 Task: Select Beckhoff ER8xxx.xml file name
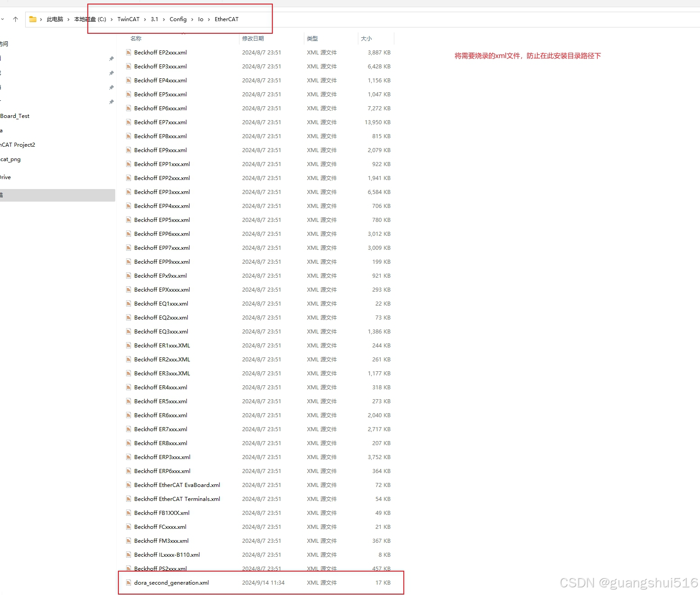161,443
